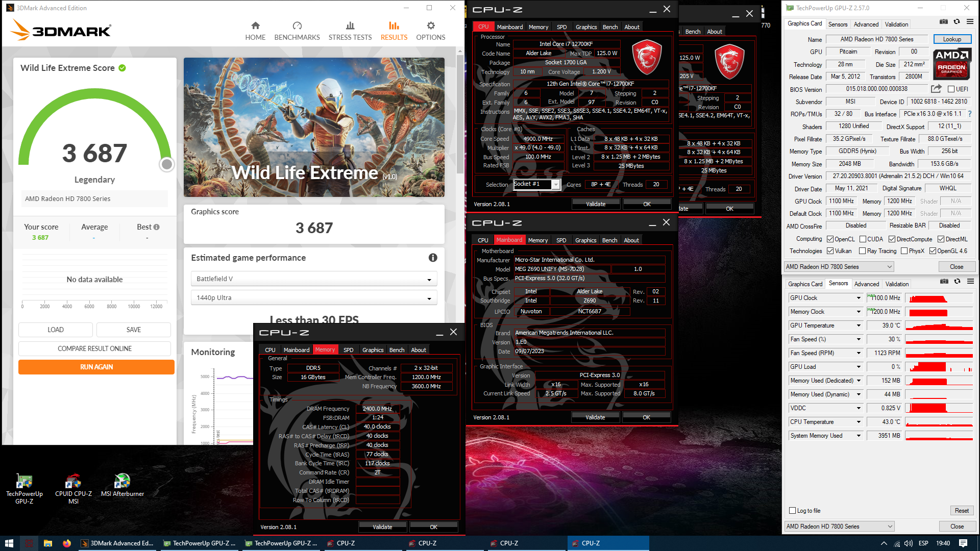980x551 pixels.
Task: Click CPU-Z task button in taskbar highlighted
Action: (x=608, y=543)
